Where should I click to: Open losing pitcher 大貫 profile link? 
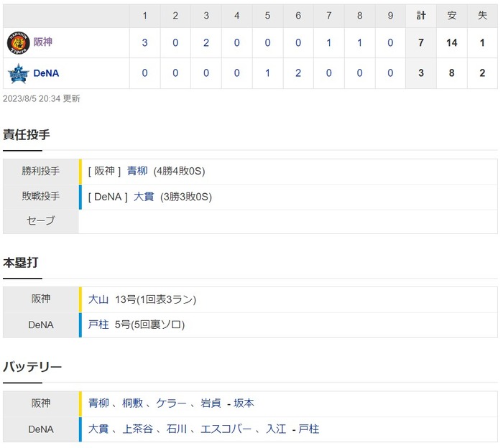(144, 196)
